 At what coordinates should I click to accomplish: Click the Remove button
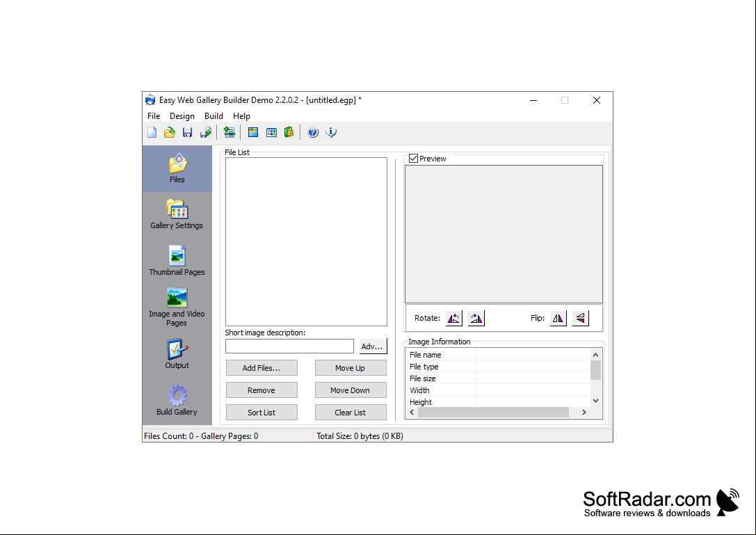[262, 390]
